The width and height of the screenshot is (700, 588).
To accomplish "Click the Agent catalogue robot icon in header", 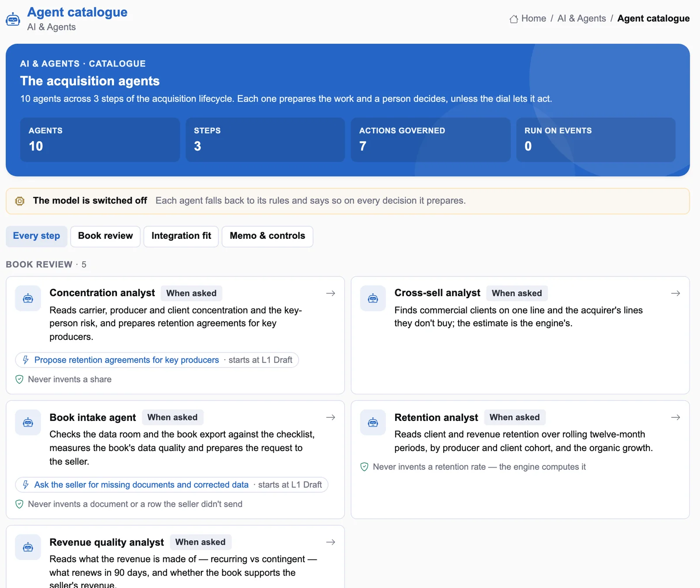I will coord(13,19).
